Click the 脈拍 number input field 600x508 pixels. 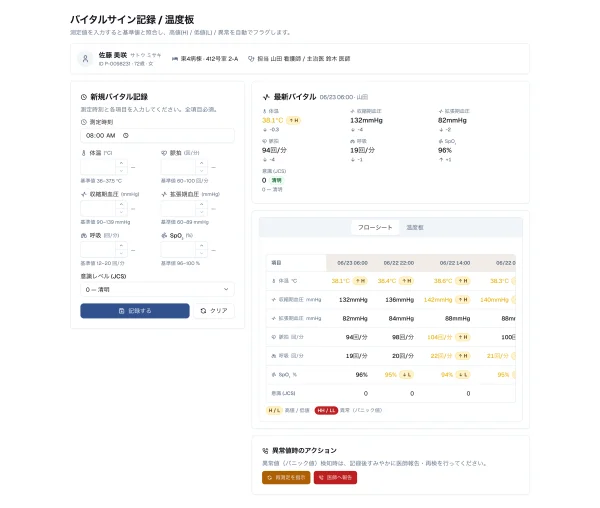[178, 167]
